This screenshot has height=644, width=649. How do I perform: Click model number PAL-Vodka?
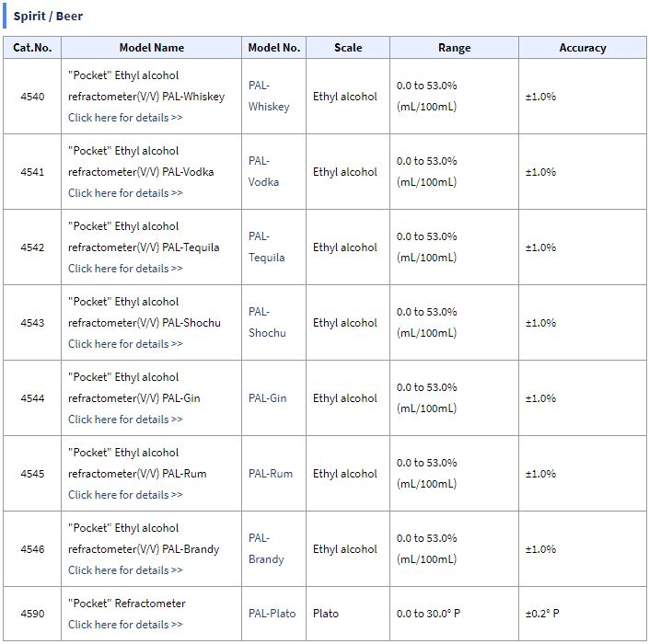(x=263, y=171)
